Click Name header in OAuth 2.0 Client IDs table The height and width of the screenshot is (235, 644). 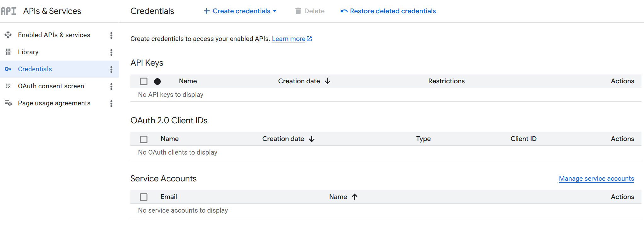(x=170, y=139)
